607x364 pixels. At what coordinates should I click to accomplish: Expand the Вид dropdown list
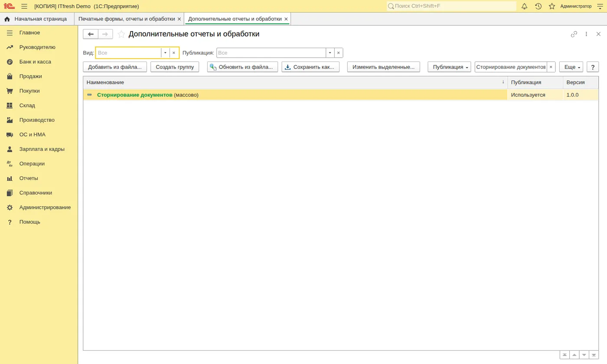pyautogui.click(x=165, y=53)
